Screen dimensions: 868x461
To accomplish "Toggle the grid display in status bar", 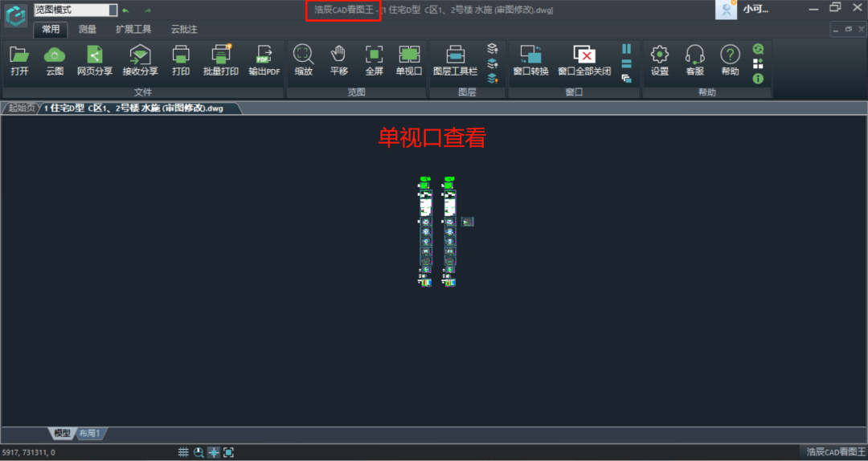I will tap(183, 452).
